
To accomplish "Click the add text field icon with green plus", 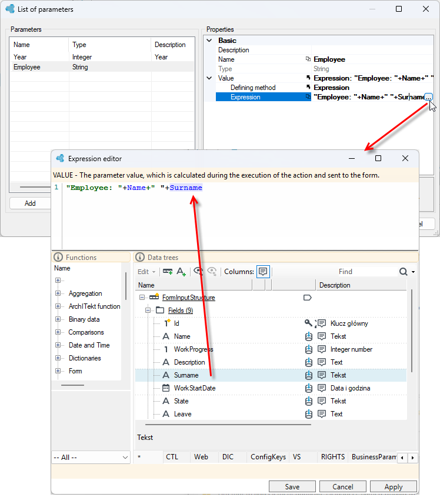I will click(181, 272).
